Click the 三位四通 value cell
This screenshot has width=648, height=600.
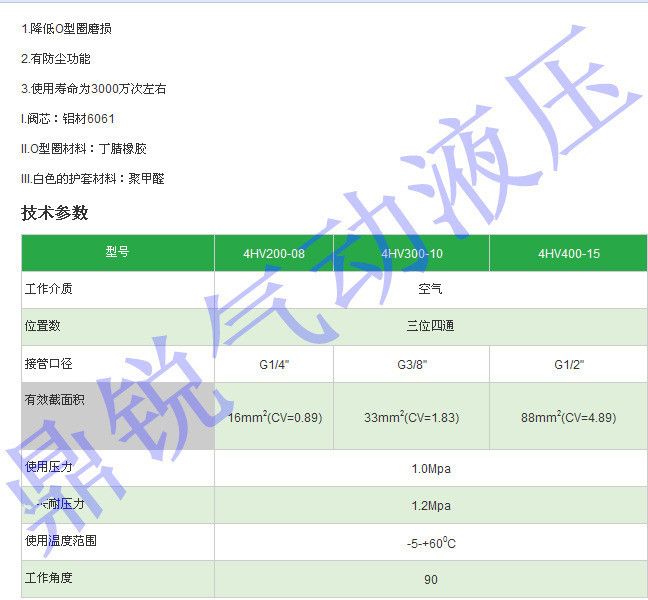tap(430, 327)
